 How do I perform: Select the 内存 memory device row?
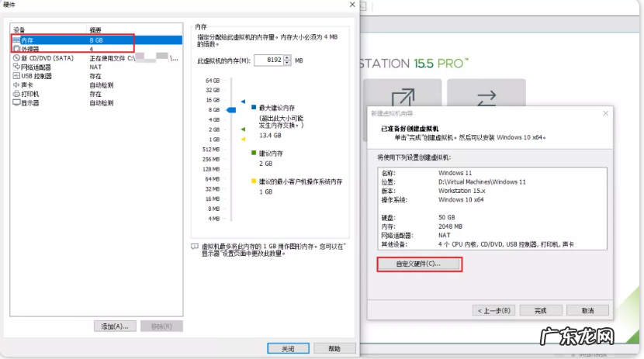click(97, 40)
